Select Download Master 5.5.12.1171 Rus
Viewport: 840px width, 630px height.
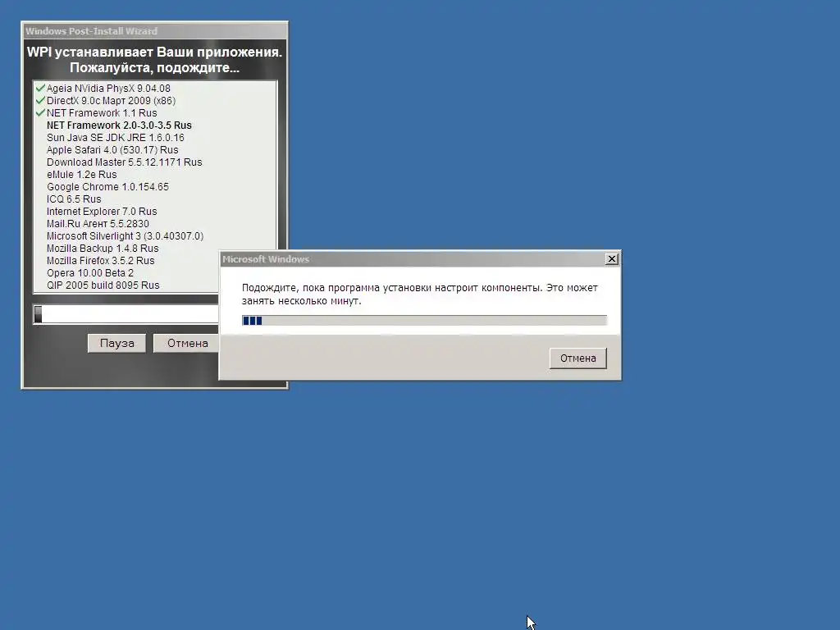click(x=125, y=162)
